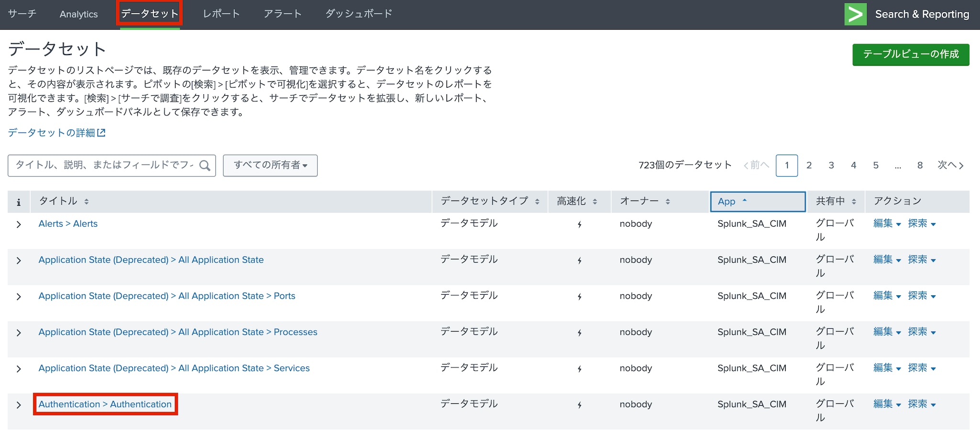Click the テーブルビューの作成 button
Image resolution: width=980 pixels, height=432 pixels.
coord(911,55)
